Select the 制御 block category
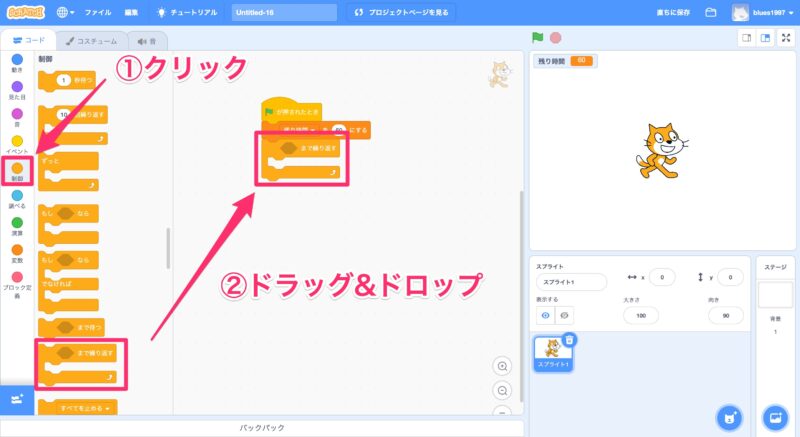Image resolution: width=800 pixels, height=437 pixels. (x=17, y=172)
